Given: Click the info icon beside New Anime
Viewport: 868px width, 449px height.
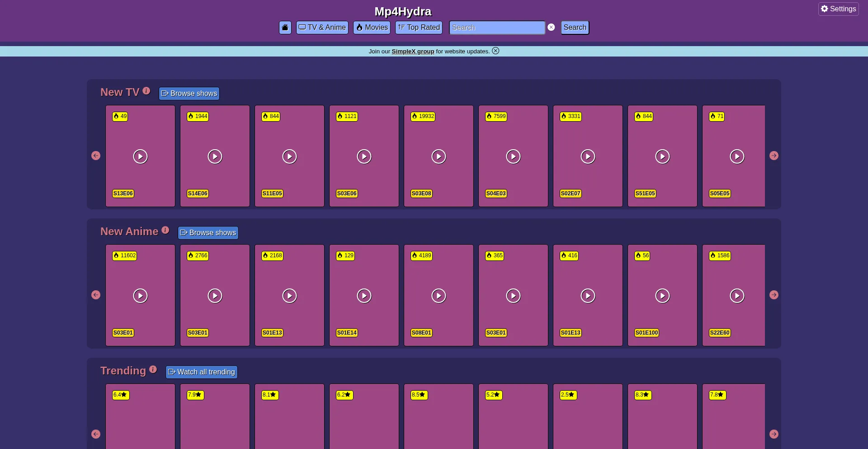Looking at the screenshot, I should [165, 230].
